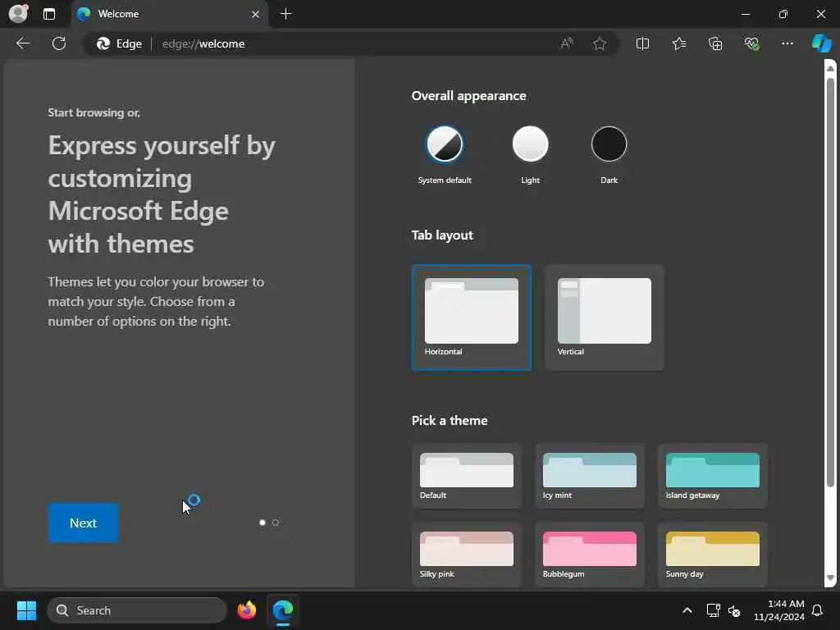
Task: Open the network status tray icon
Action: coord(713,610)
